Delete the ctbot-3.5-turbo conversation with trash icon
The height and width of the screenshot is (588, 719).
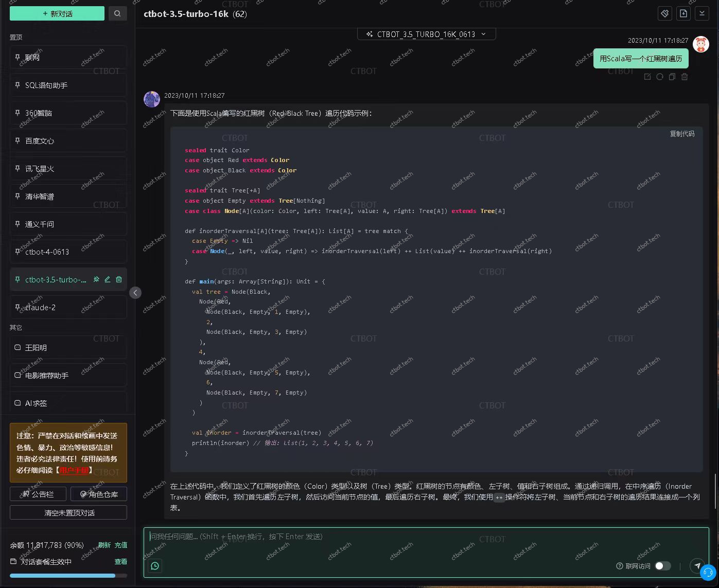point(119,279)
